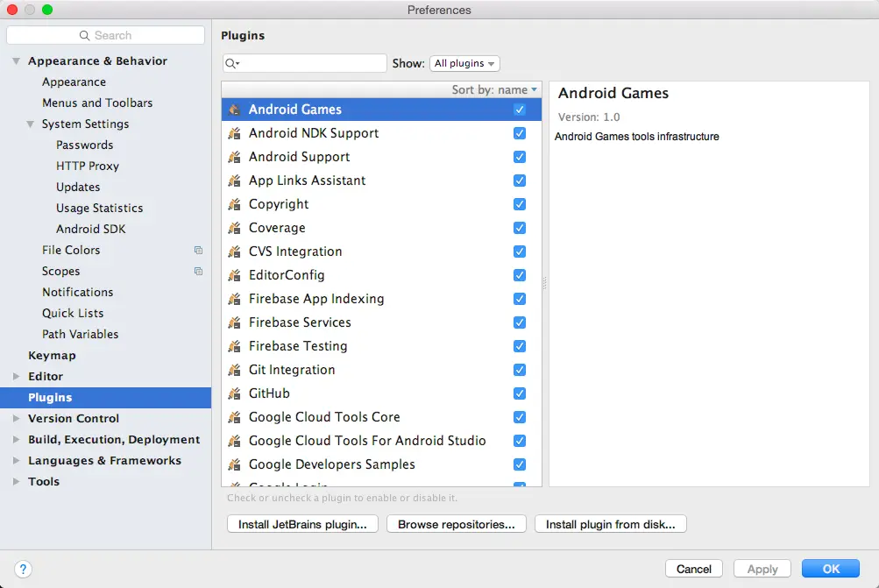Viewport: 879px width, 588px height.
Task: Click the EditorConfig plugin icon
Action: click(234, 275)
